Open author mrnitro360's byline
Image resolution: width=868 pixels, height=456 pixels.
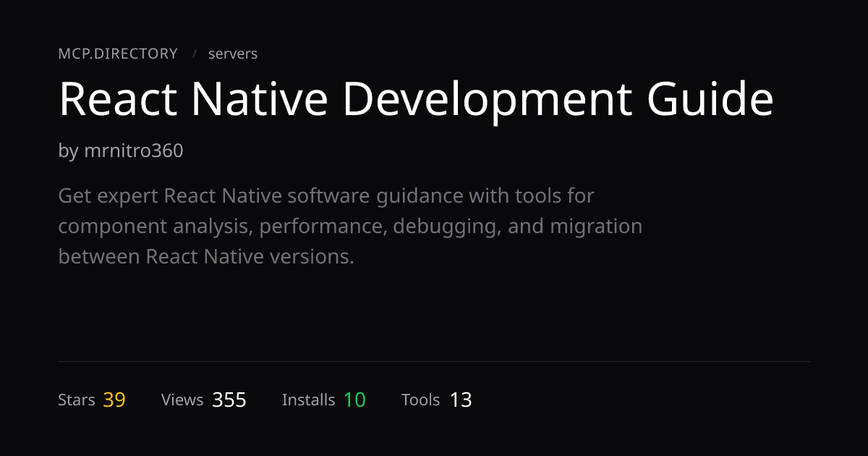[x=121, y=151]
